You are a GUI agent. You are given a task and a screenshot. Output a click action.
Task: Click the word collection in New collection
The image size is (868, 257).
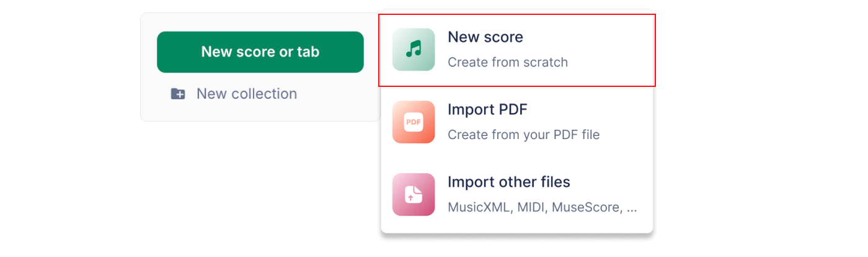[264, 94]
